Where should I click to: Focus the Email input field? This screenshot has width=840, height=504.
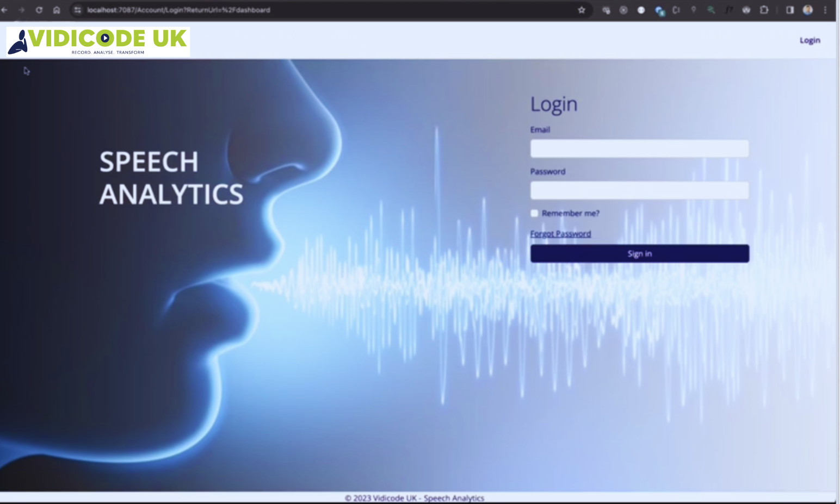pos(639,148)
